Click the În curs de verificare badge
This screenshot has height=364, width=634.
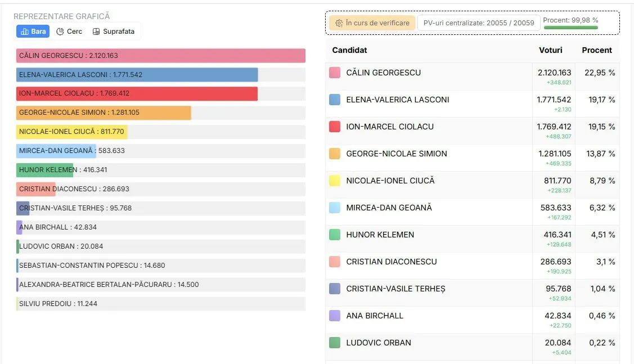point(372,23)
